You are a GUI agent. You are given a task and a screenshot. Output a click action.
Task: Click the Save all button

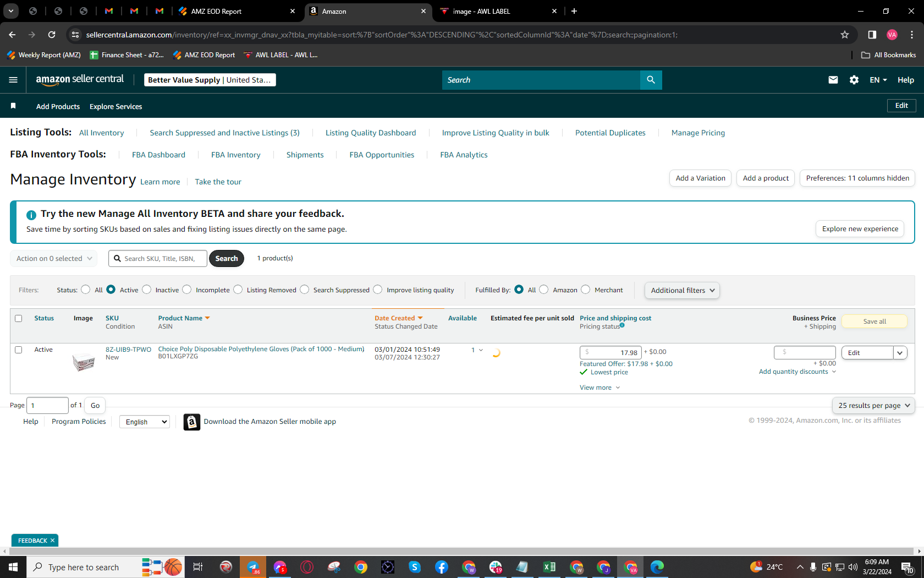(875, 321)
